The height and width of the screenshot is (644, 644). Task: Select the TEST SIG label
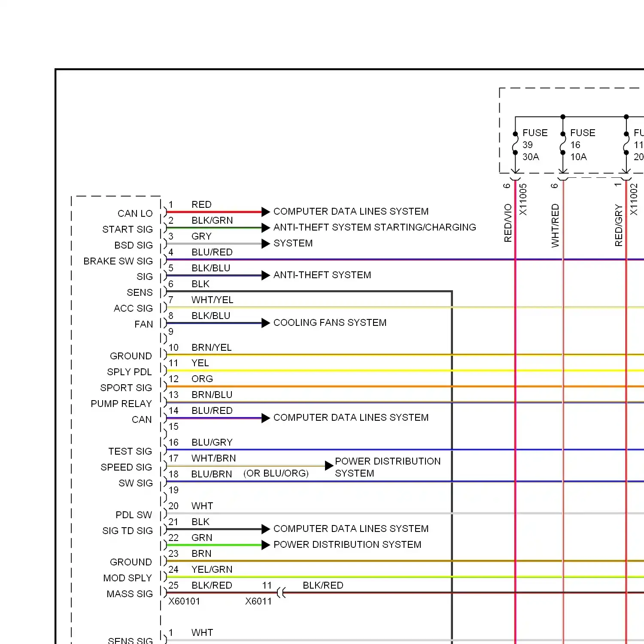pyautogui.click(x=130, y=451)
